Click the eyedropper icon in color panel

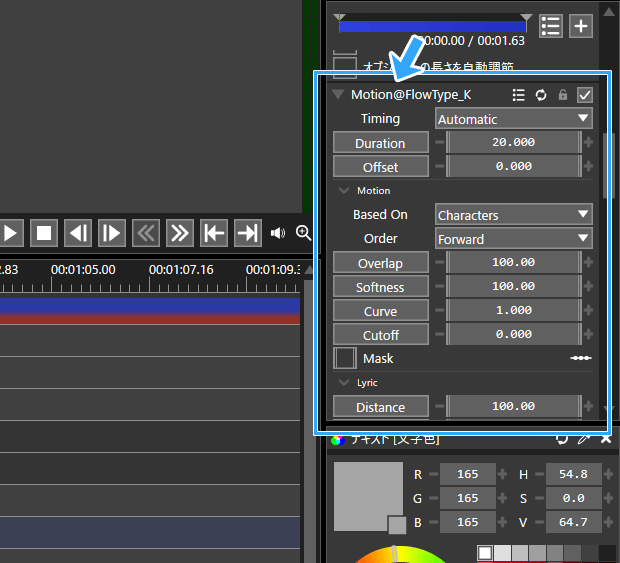584,439
